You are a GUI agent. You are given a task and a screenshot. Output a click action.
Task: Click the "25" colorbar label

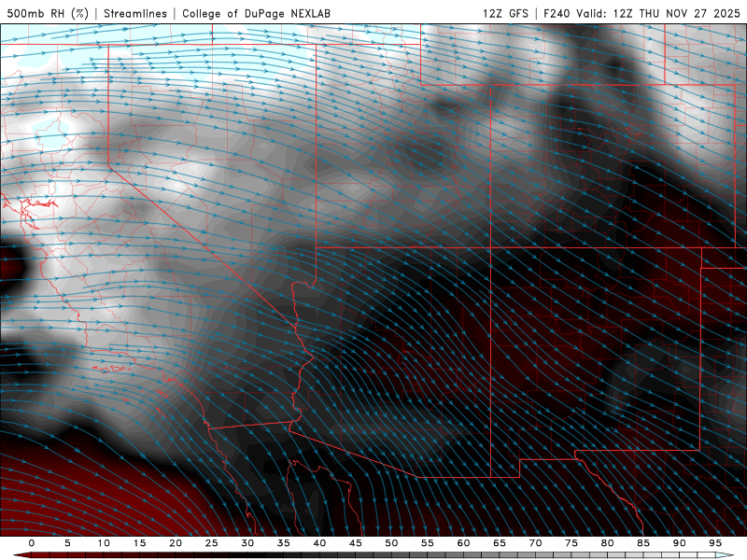tap(212, 543)
